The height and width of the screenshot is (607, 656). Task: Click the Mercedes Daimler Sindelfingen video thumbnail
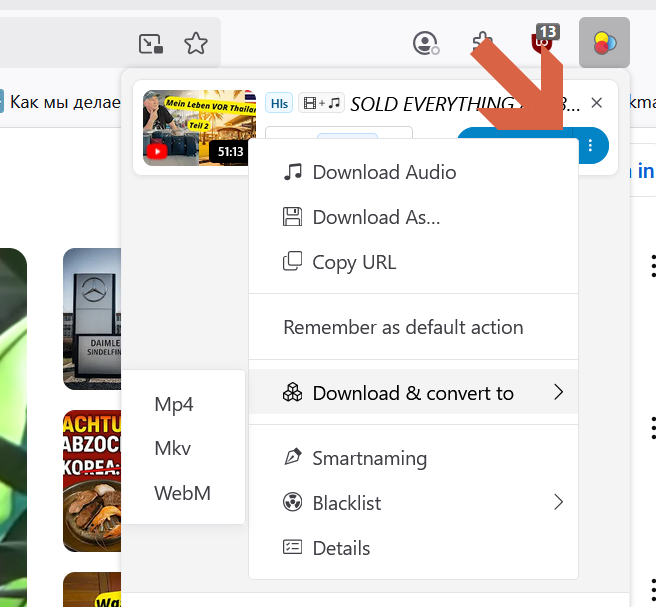(x=92, y=318)
